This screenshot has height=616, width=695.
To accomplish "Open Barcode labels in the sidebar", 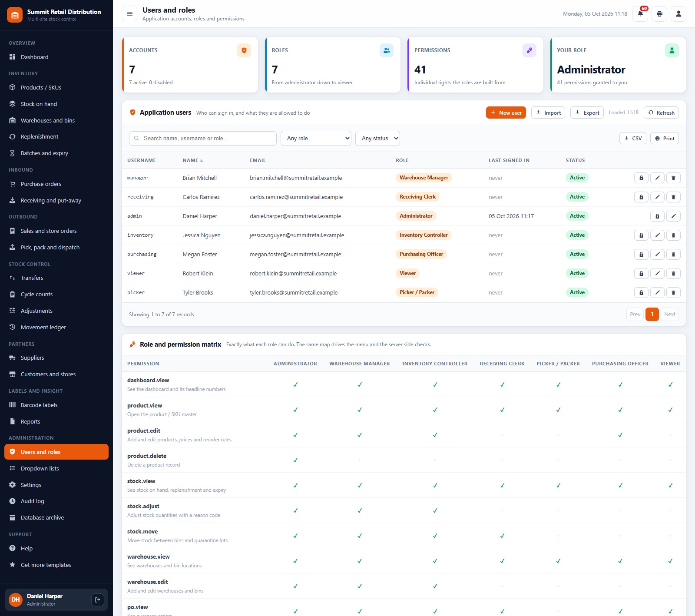I will coord(56,405).
